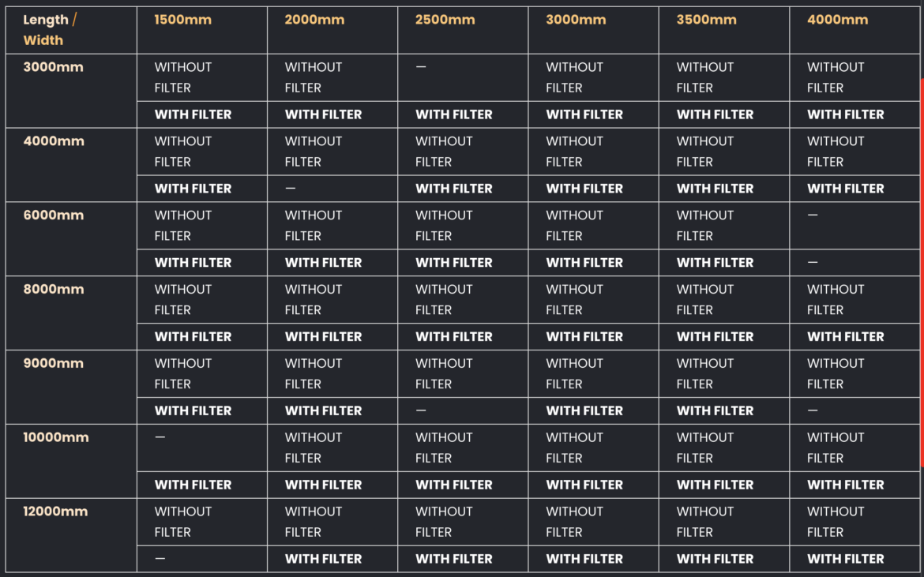Select WITHOUT FILTER for 9000mm length, 1500mm width
The width and height of the screenshot is (924, 577).
point(182,373)
